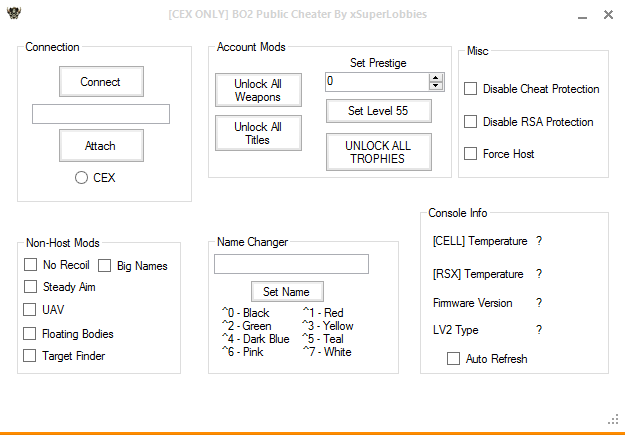
Task: Increase prestige with the up arrow
Action: 436,78
